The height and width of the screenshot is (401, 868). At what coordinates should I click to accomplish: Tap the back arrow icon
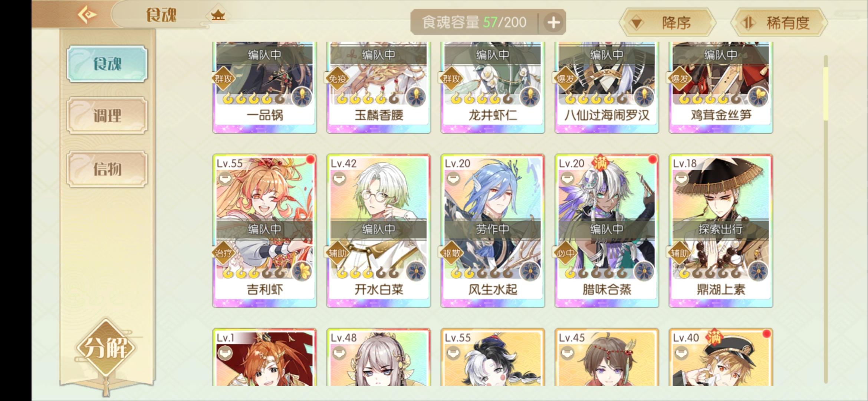click(x=87, y=15)
